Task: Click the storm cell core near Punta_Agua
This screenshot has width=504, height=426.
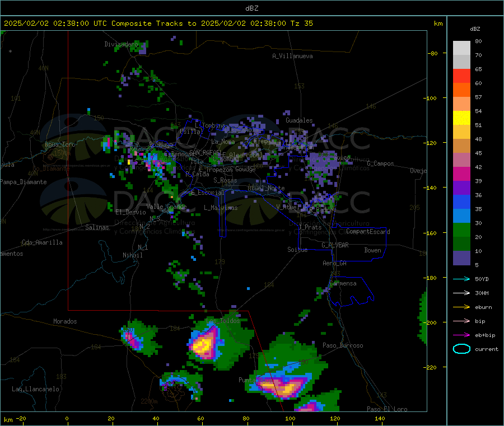Action: point(286,388)
